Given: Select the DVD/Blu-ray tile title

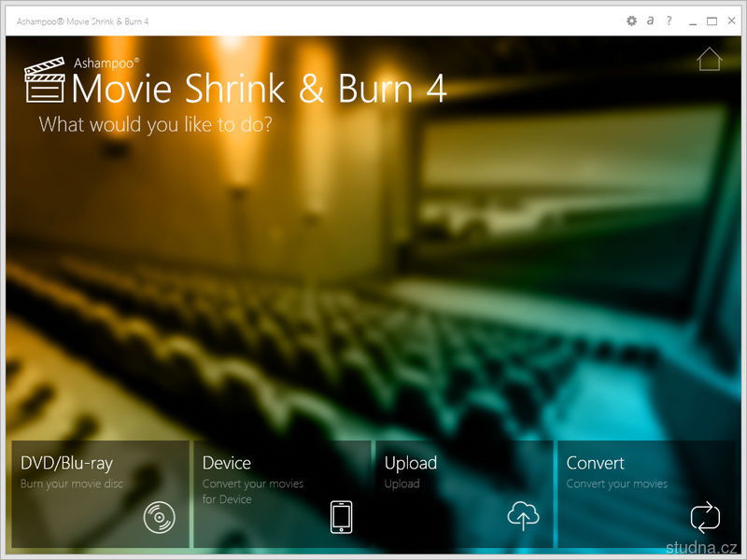Looking at the screenshot, I should pos(66,463).
